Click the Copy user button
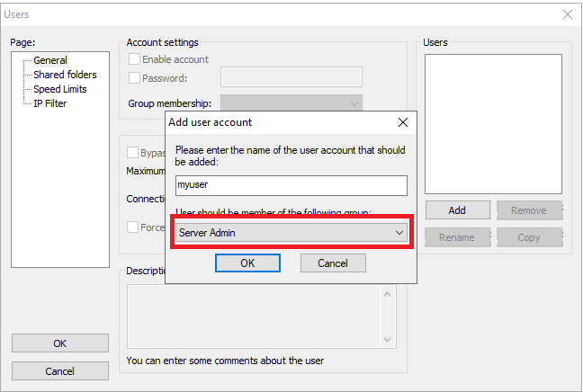 click(529, 237)
